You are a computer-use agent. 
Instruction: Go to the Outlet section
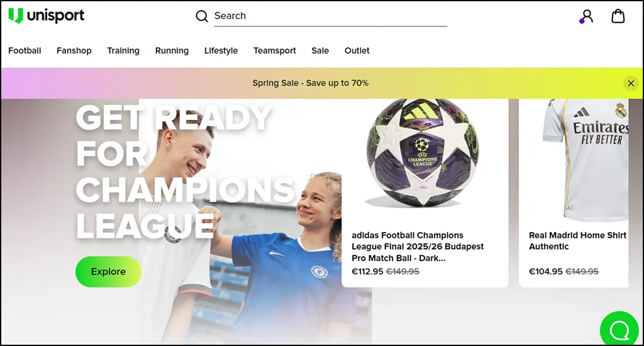click(x=357, y=50)
